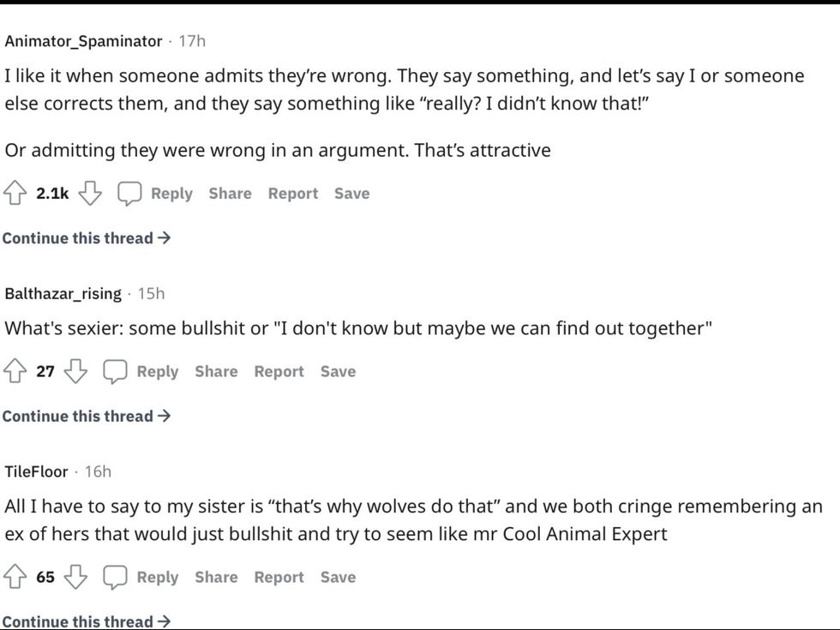Viewport: 840px width, 630px height.
Task: Upvote TileFloor's comment
Action: coord(15,578)
